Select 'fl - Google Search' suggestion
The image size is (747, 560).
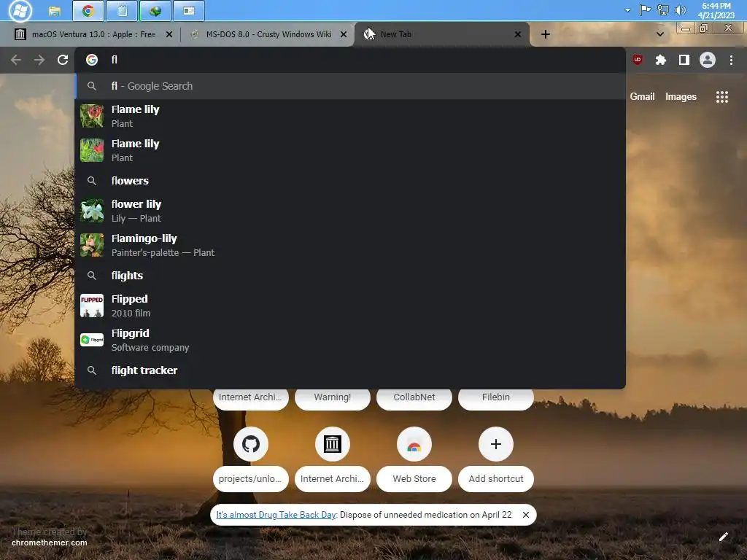350,86
